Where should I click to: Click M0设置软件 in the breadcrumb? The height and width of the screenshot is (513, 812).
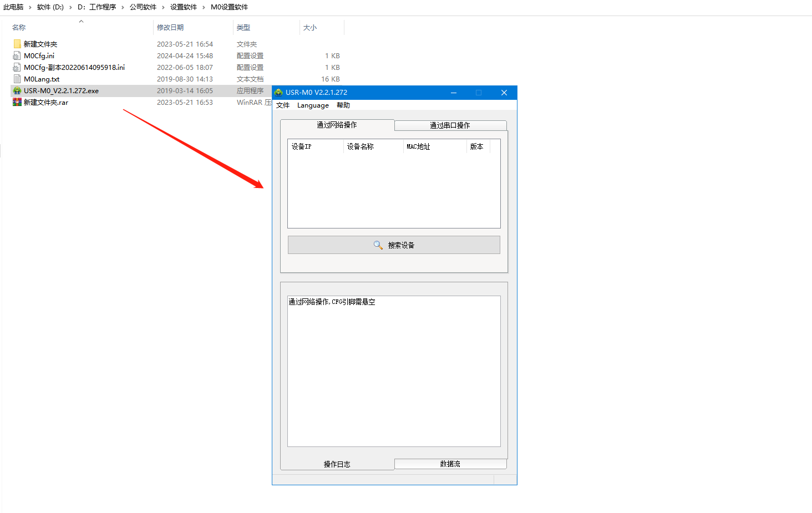[x=229, y=7]
